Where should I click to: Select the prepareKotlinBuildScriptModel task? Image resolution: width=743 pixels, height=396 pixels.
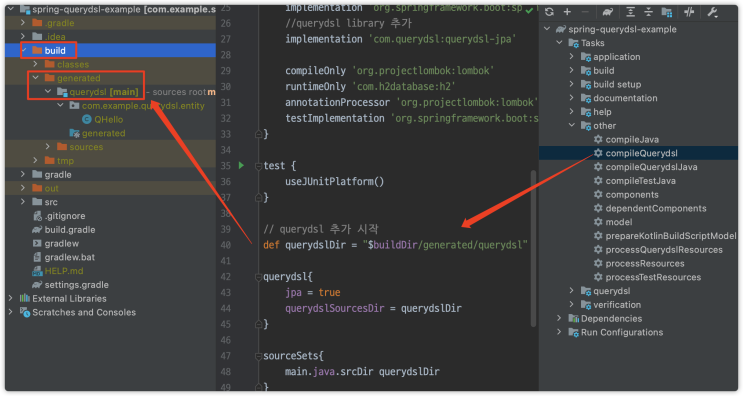coord(671,236)
